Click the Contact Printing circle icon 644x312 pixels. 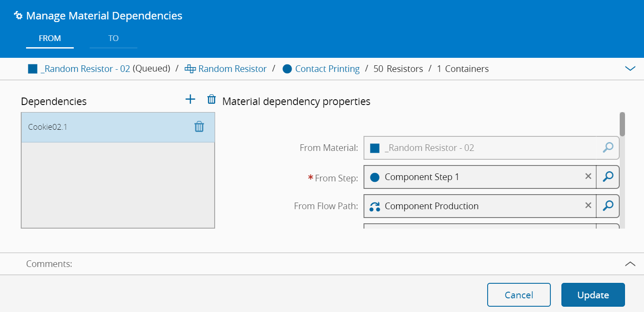(x=287, y=69)
